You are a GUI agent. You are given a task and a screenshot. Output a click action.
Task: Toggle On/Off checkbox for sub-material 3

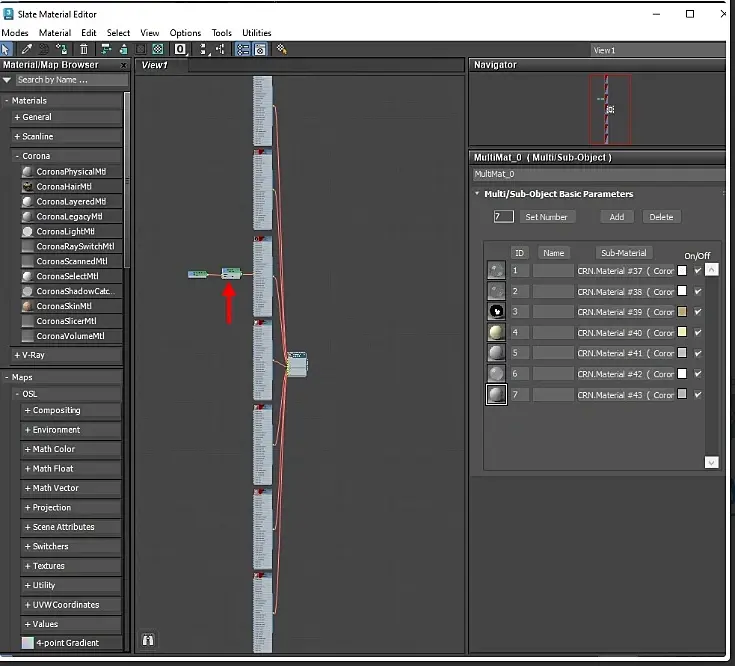[698, 312]
